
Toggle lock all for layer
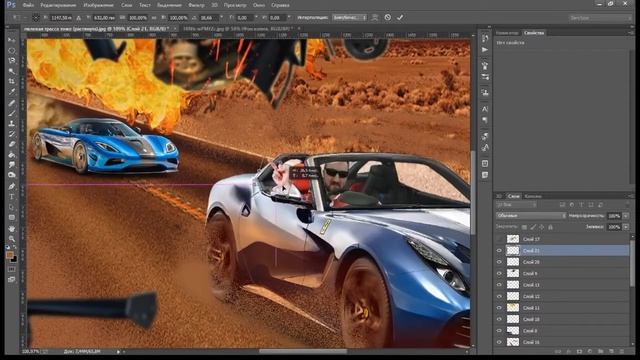(551, 227)
